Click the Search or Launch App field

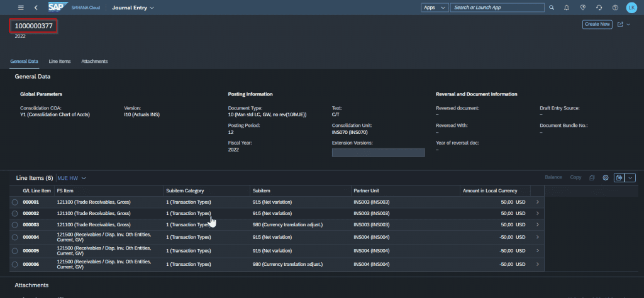[x=497, y=8]
